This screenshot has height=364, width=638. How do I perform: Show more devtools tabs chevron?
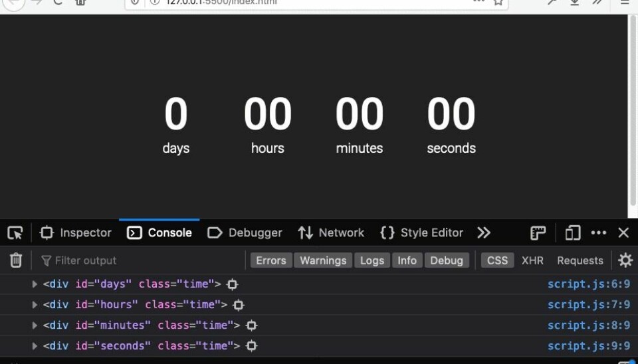tap(484, 232)
